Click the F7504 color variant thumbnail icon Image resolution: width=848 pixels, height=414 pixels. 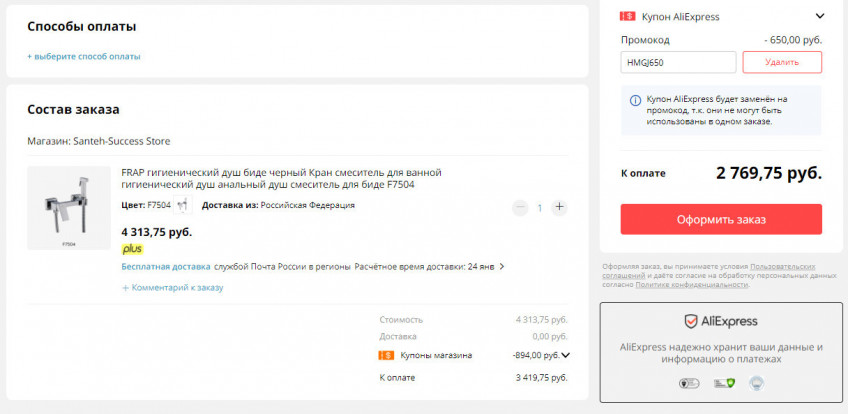(x=183, y=205)
